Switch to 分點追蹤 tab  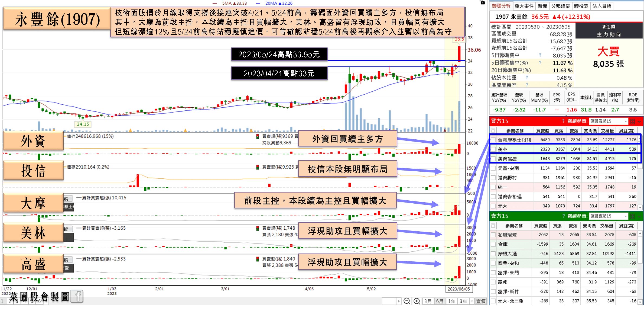point(561,6)
